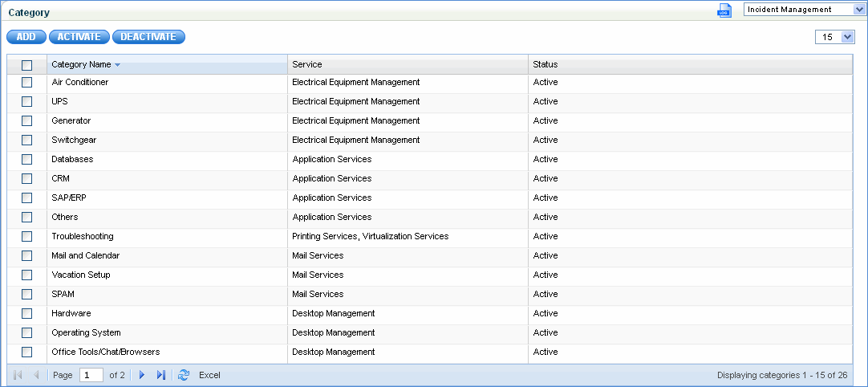Image resolution: width=868 pixels, height=387 pixels.
Task: Select the SPAM row checkbox
Action: tap(26, 294)
